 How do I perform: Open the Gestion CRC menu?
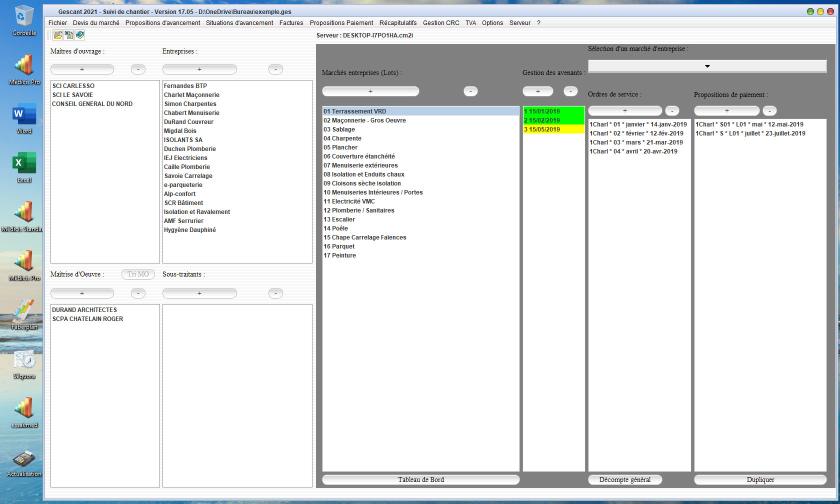click(441, 23)
